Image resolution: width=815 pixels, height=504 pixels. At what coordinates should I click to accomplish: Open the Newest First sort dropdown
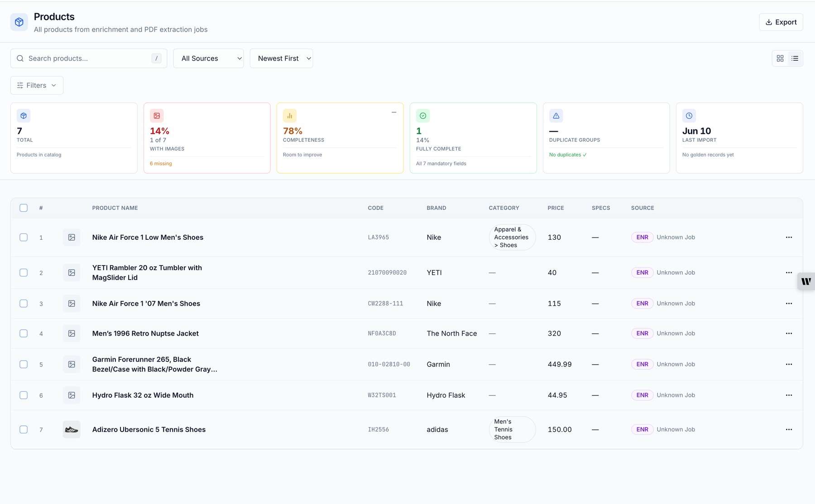pos(281,58)
